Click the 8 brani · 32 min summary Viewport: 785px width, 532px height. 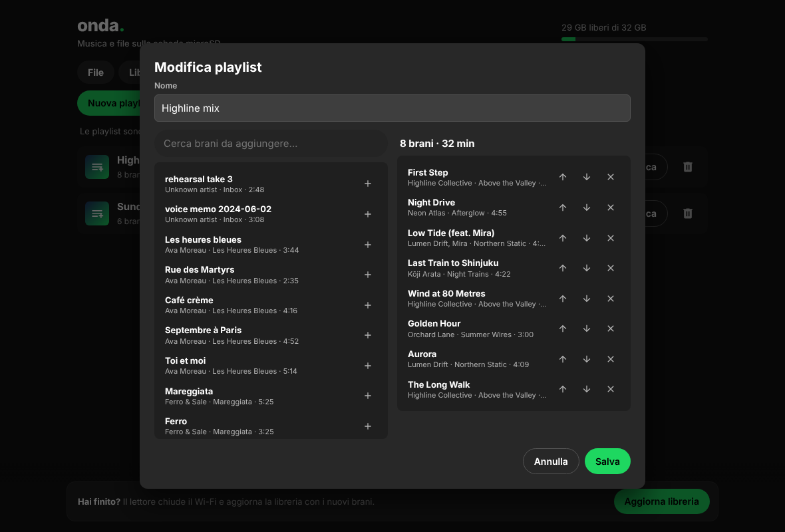pos(437,144)
